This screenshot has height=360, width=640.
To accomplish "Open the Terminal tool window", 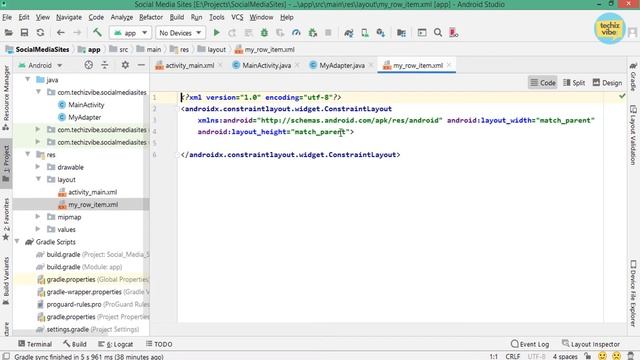I will [x=35, y=344].
